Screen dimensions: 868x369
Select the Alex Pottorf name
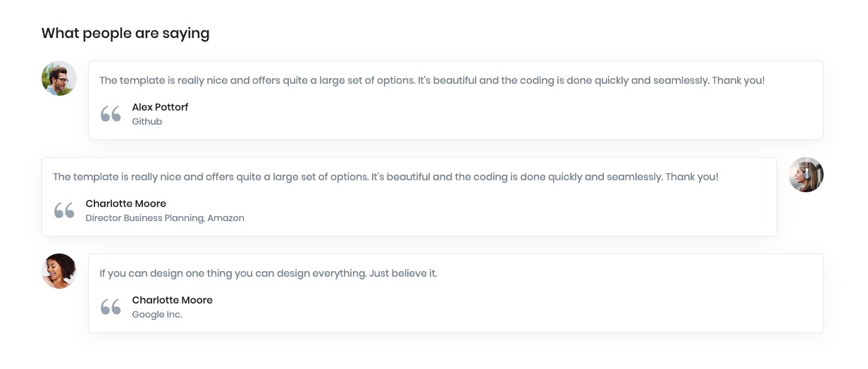(x=160, y=107)
